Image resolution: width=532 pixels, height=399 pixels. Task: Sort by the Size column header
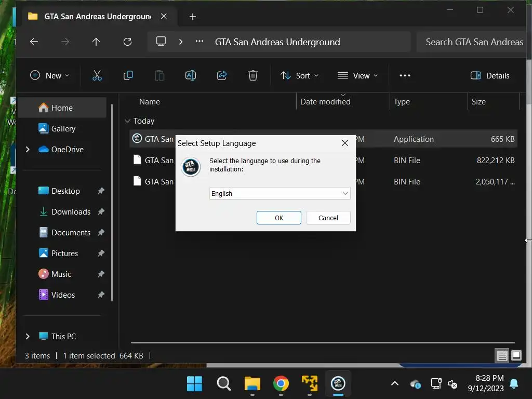pyautogui.click(x=494, y=101)
